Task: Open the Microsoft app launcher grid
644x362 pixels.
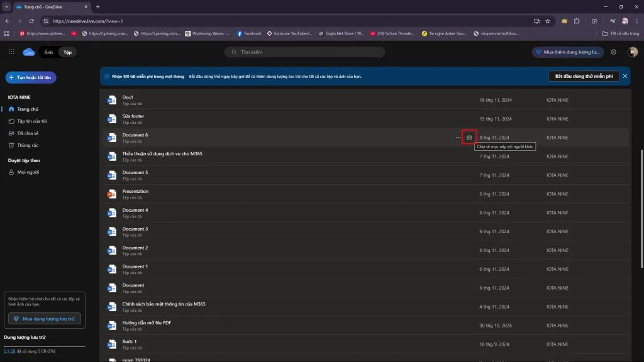Action: click(x=11, y=52)
